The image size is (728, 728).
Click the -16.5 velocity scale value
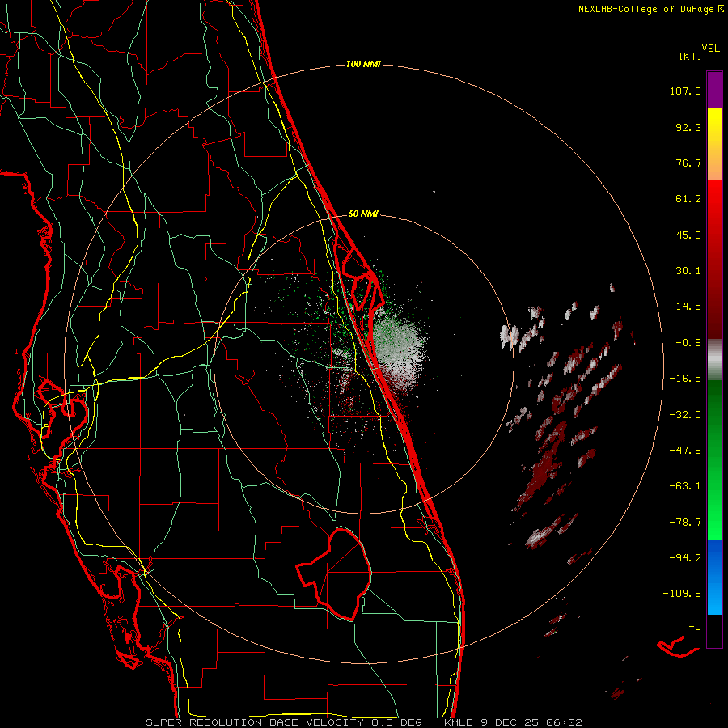coord(685,379)
